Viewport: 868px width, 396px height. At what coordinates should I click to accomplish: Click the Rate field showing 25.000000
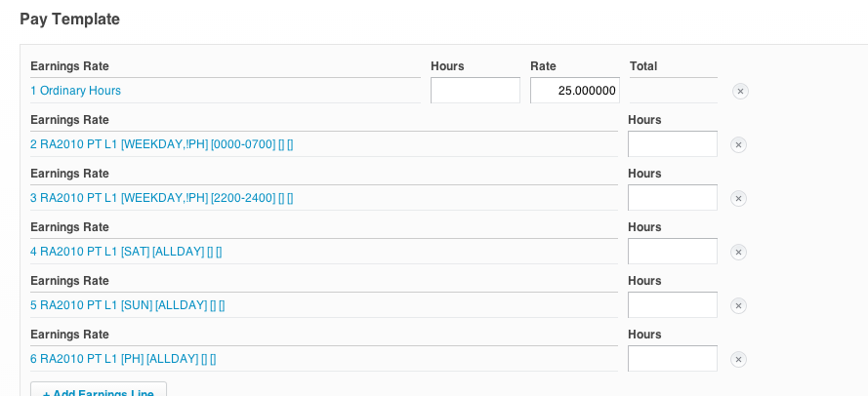(x=574, y=91)
